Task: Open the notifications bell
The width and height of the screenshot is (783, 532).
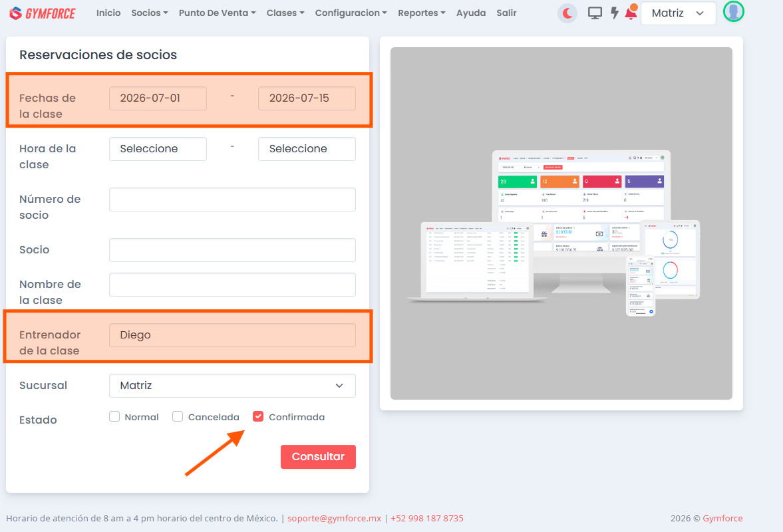Action: coord(631,12)
